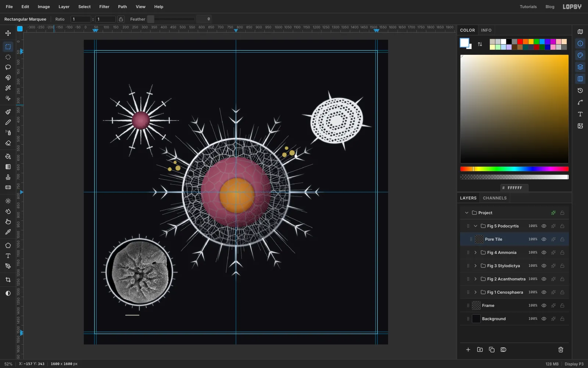
Task: Select the Elliptical Marquee tool
Action: [x=8, y=57]
